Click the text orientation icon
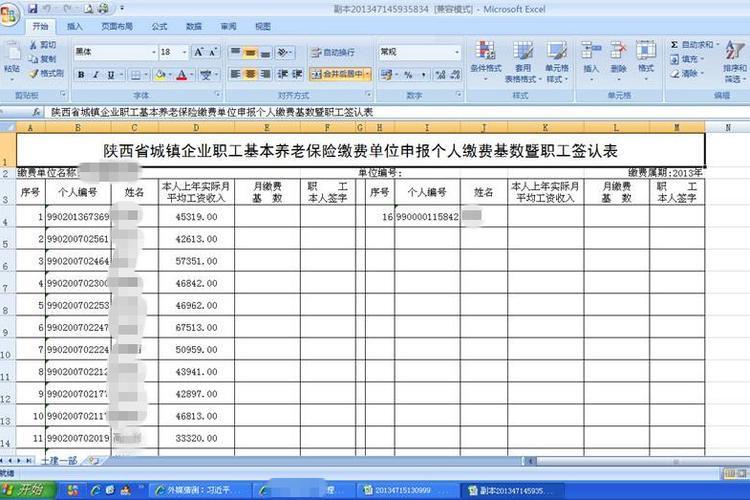 click(283, 52)
